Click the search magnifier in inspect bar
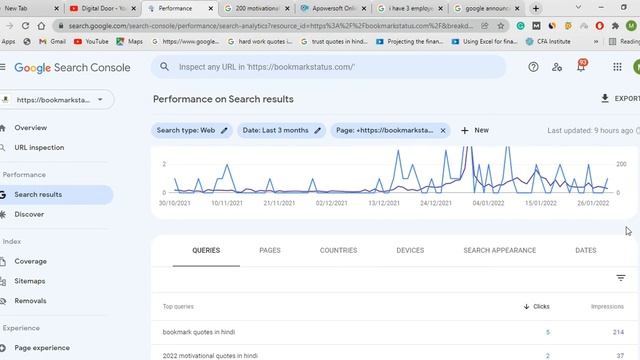This screenshot has width=640, height=360. pos(164,67)
